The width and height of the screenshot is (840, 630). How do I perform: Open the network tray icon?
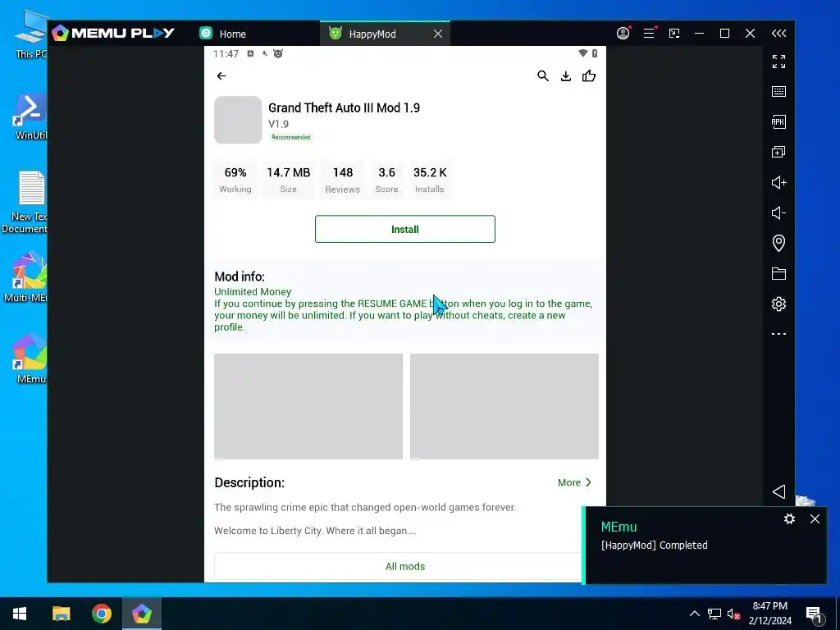coord(714,614)
